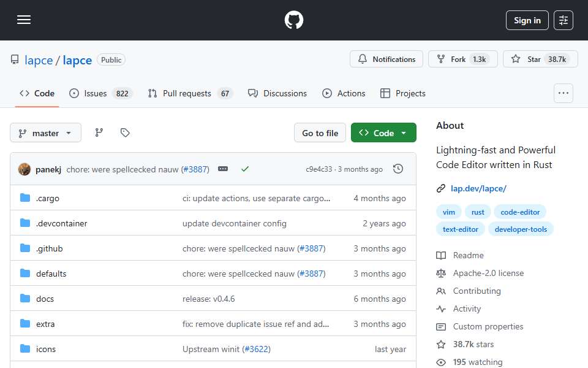Open the Actions tab
Viewport: 588px width, 368px height.
pyautogui.click(x=344, y=93)
